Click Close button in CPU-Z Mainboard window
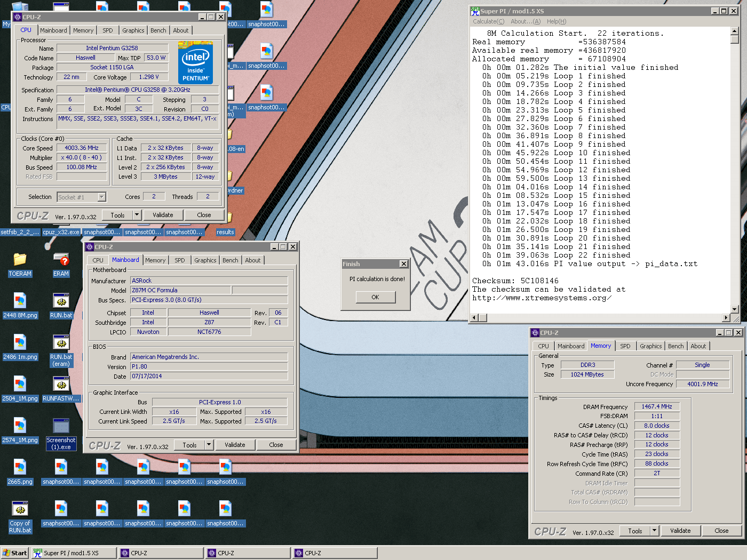Screen dimensions: 747x560 coord(276,445)
